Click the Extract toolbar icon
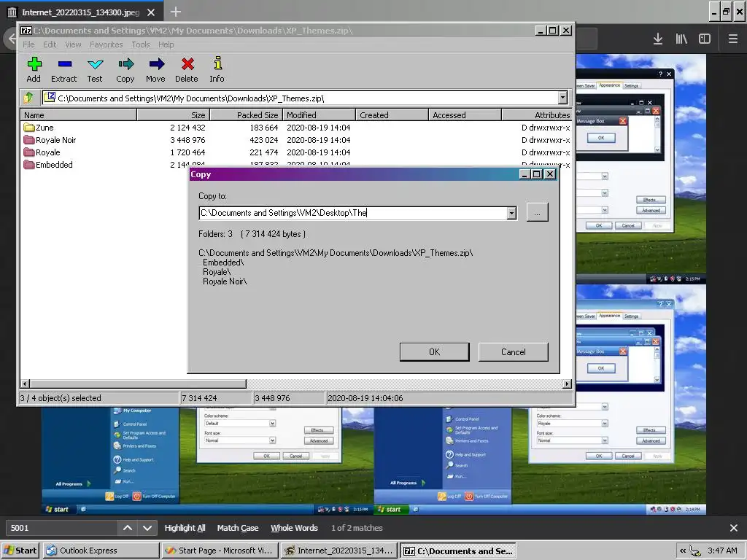747x560 pixels. [x=64, y=69]
